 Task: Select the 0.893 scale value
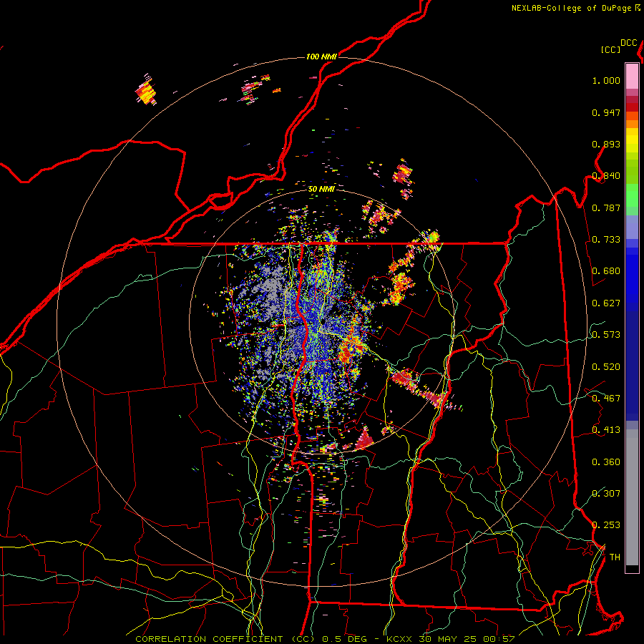coord(606,144)
